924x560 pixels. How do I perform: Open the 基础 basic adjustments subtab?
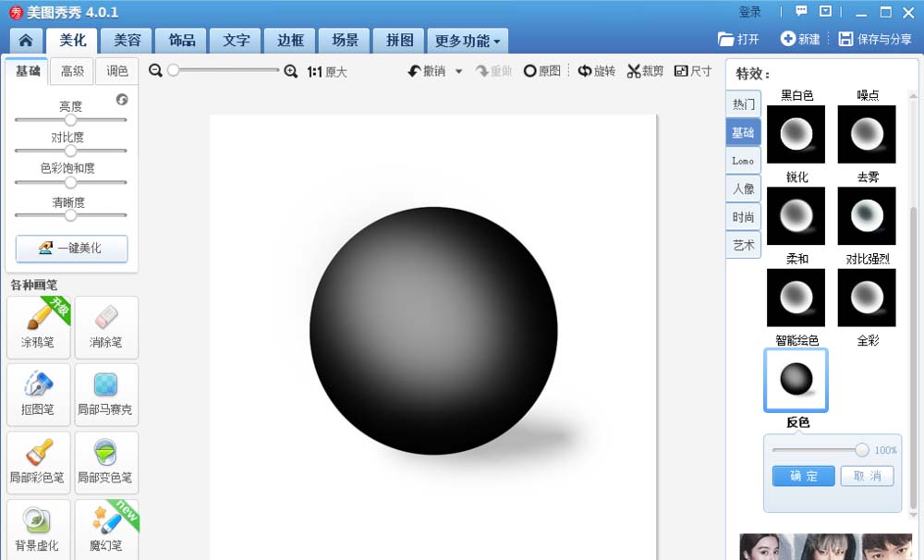pos(28,71)
